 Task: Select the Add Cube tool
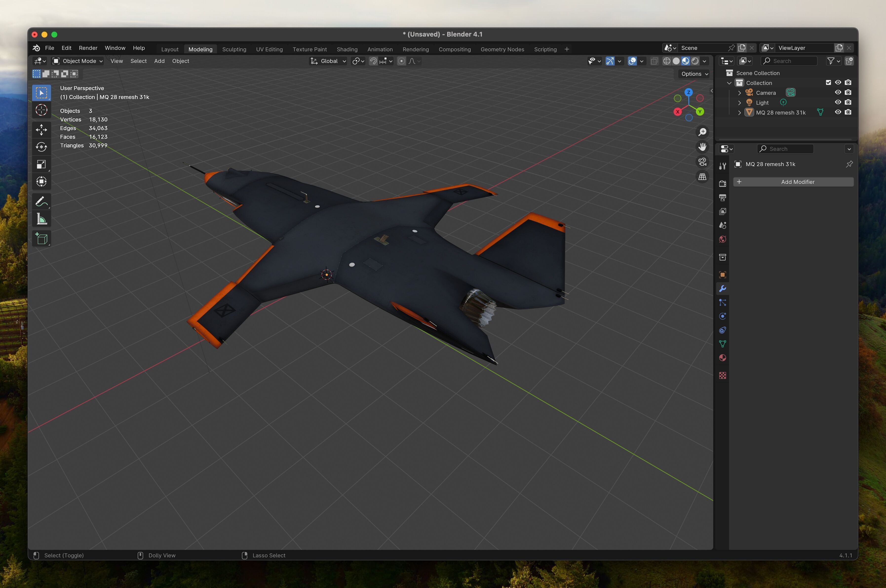click(41, 238)
